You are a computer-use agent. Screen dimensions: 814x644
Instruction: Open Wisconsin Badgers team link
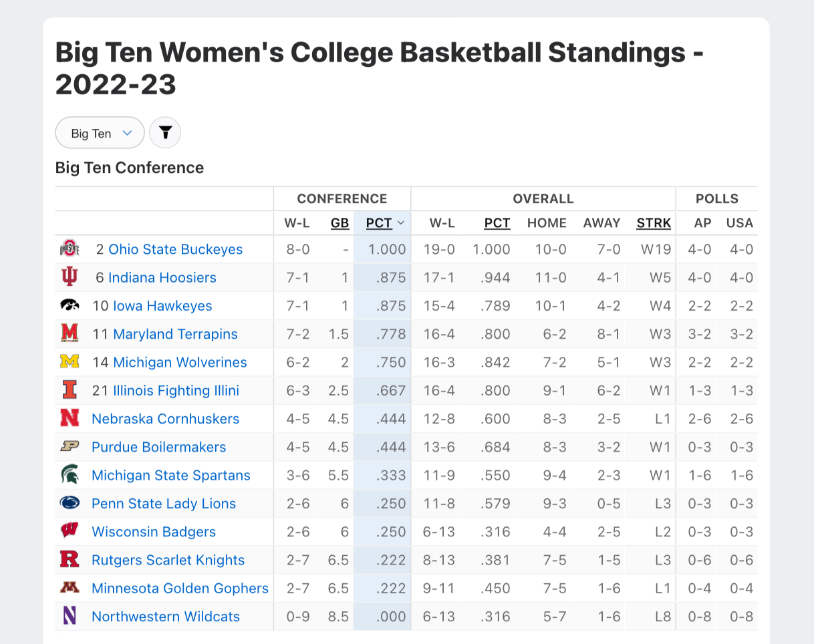154,532
